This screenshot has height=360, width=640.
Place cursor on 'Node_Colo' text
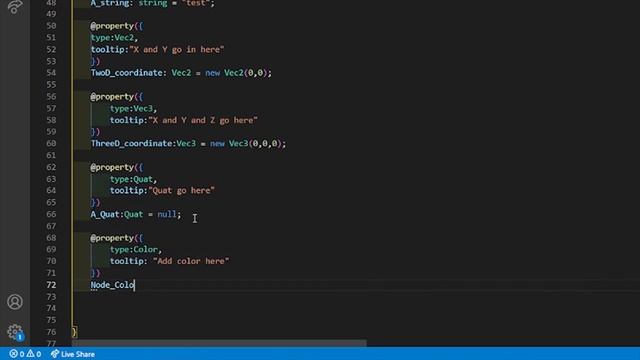coord(112,285)
